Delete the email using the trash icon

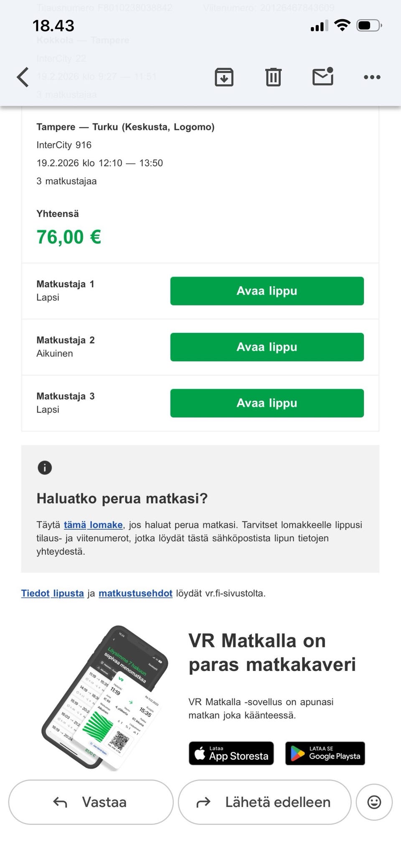(x=273, y=77)
